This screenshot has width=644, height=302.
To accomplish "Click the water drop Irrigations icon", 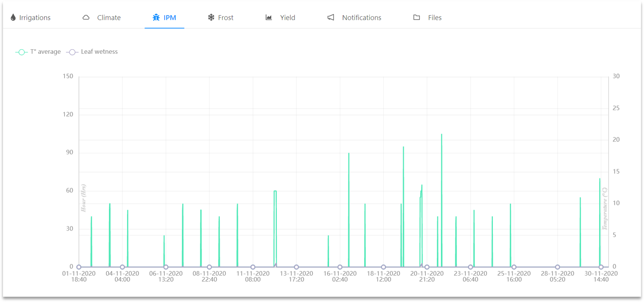I will point(13,18).
